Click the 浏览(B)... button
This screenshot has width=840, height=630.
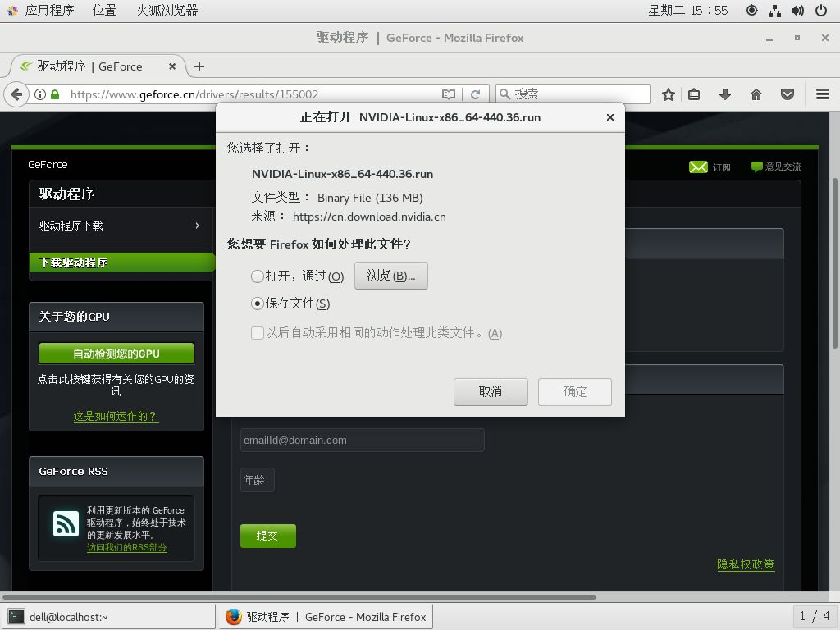click(x=391, y=276)
